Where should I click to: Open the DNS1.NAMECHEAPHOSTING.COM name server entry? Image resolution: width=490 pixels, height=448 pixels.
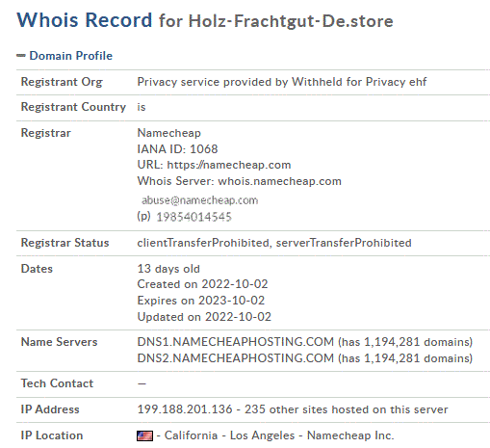point(236,342)
